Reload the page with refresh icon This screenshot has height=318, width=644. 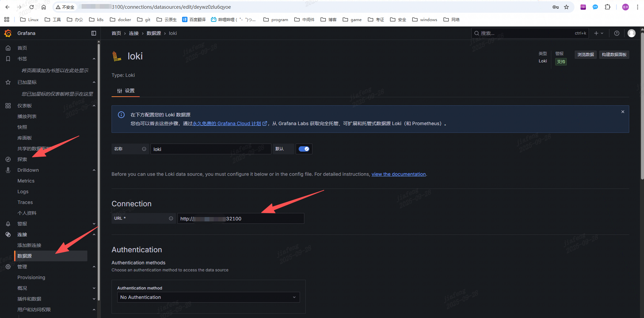(32, 7)
